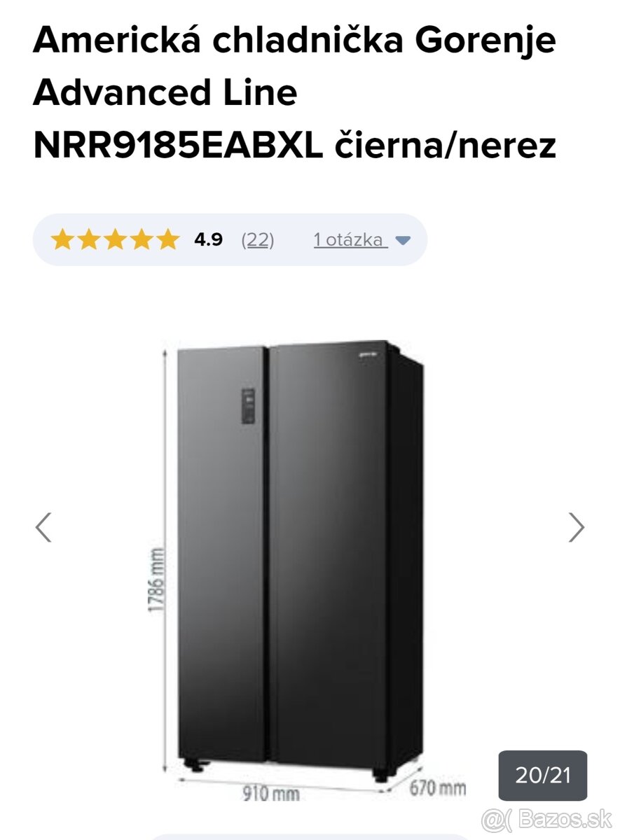Open the (22) reviews link

pyautogui.click(x=258, y=240)
